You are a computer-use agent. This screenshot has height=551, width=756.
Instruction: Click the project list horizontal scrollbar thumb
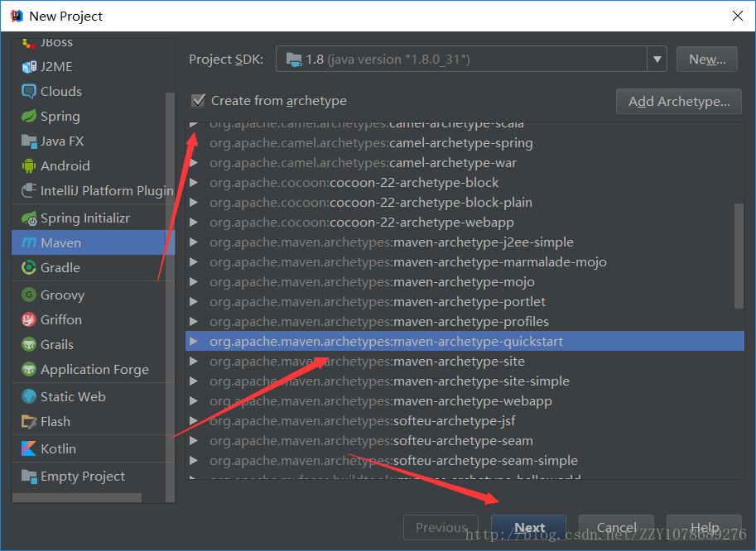click(77, 497)
